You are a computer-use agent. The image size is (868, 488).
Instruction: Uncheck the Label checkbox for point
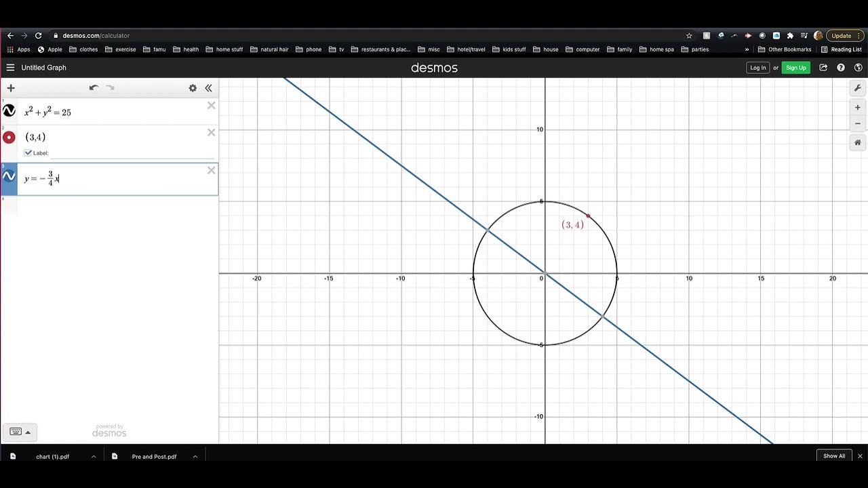[28, 152]
